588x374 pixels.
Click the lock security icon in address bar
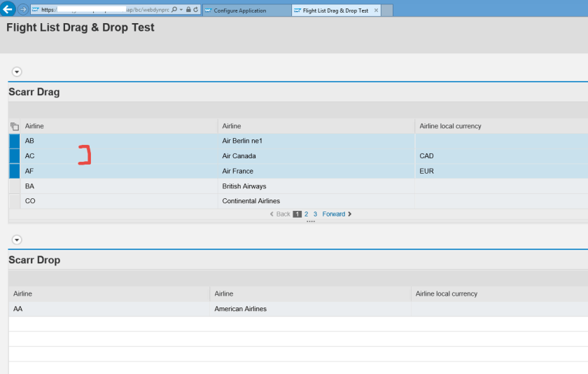pyautogui.click(x=188, y=11)
